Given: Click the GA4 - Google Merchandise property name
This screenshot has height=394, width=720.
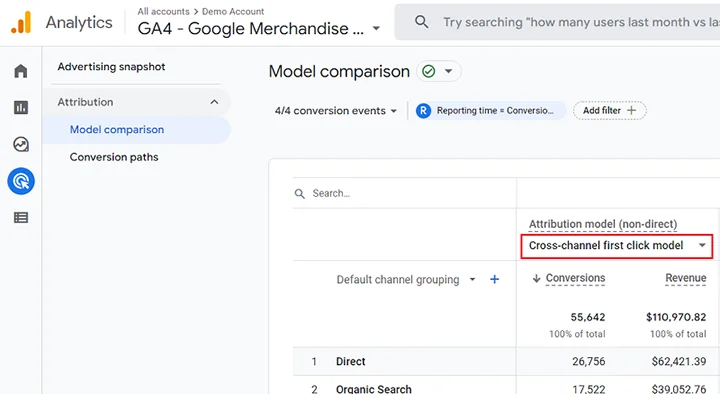Looking at the screenshot, I should pyautogui.click(x=251, y=28).
